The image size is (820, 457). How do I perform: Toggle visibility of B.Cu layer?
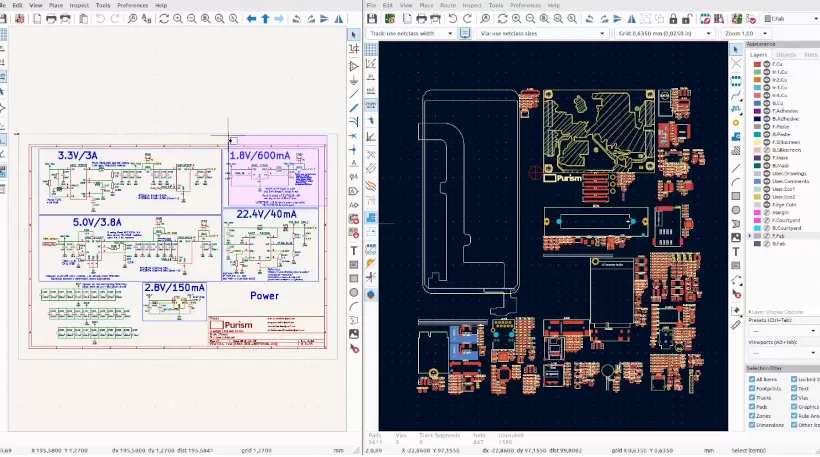point(767,104)
